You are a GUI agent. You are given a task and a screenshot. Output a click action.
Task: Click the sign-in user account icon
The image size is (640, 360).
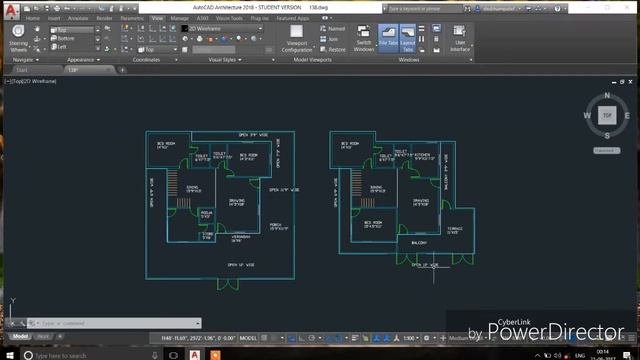point(477,8)
